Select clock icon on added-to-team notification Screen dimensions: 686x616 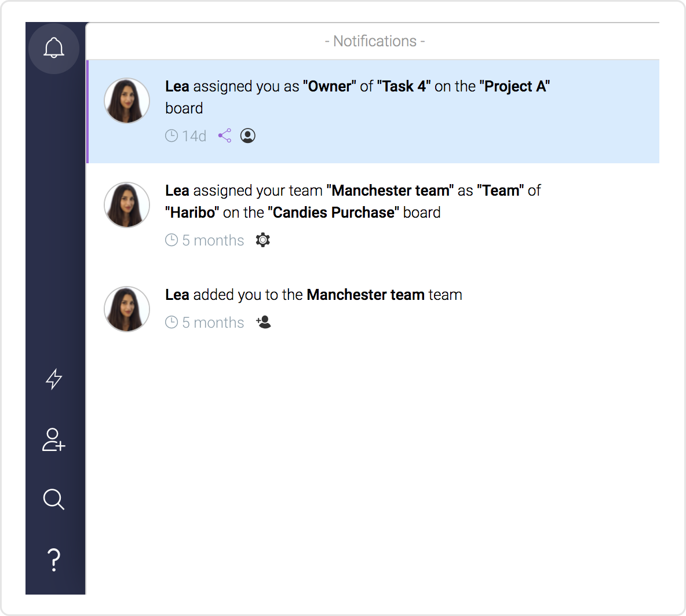(171, 322)
